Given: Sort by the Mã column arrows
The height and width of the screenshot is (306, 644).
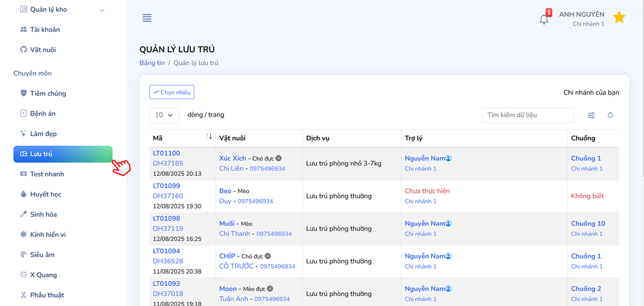Looking at the screenshot, I should coord(209,136).
